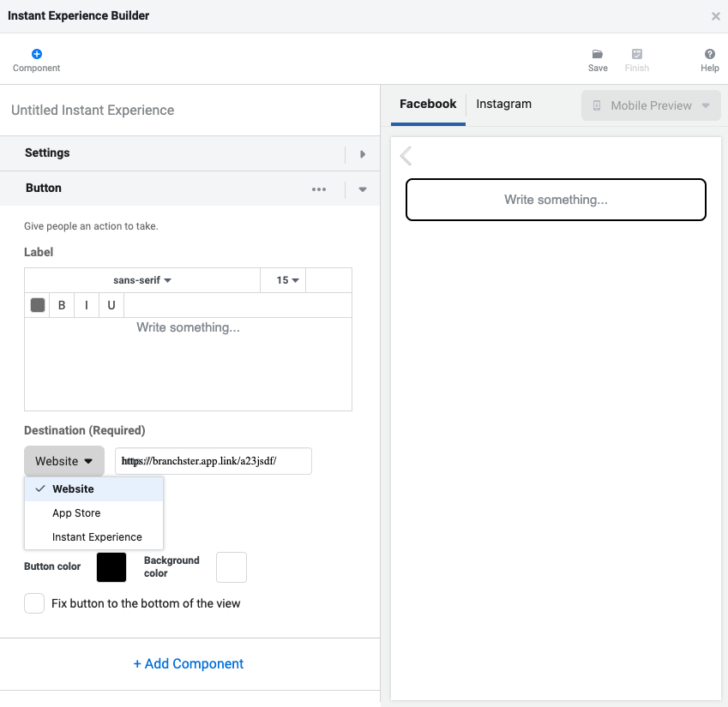The height and width of the screenshot is (707, 728).
Task: Pick the white Background color swatch
Action: click(232, 567)
